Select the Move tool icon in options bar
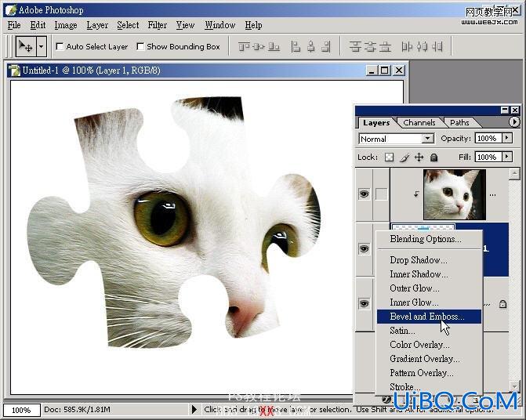526x420 pixels. 26,46
